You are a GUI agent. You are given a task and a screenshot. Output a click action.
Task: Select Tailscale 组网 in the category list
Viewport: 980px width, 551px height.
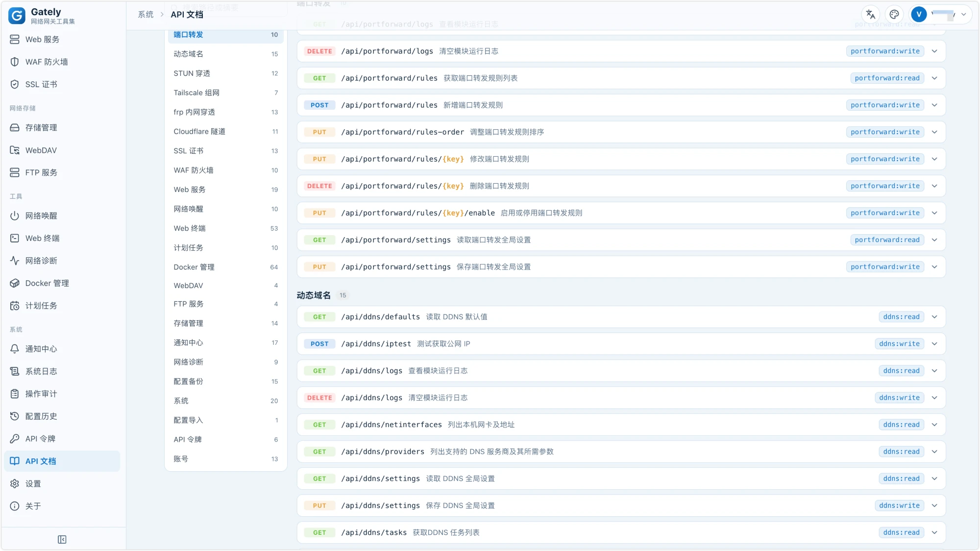click(225, 93)
